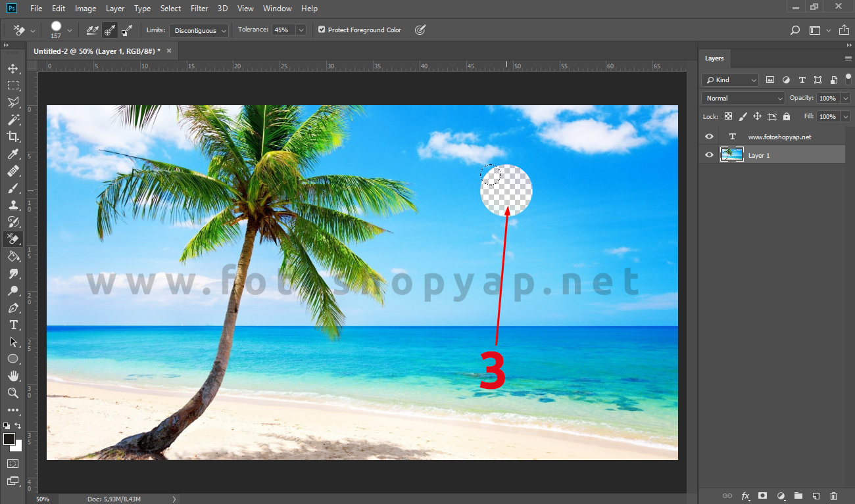Filter for pixel layers
The image size is (855, 504).
pyautogui.click(x=770, y=80)
